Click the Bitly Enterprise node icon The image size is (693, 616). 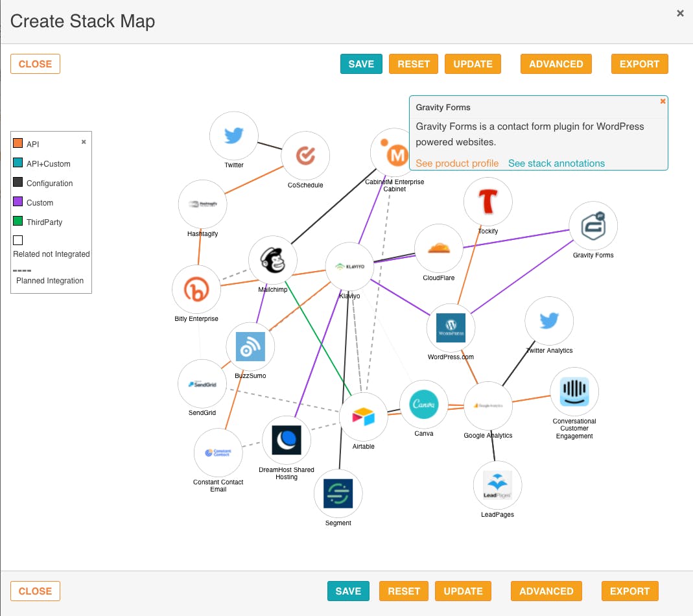tap(196, 289)
